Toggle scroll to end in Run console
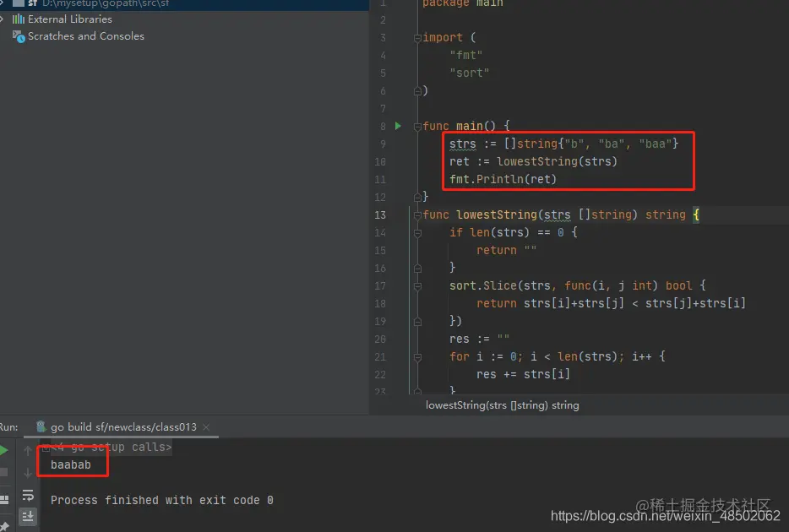This screenshot has width=789, height=532. point(28,517)
